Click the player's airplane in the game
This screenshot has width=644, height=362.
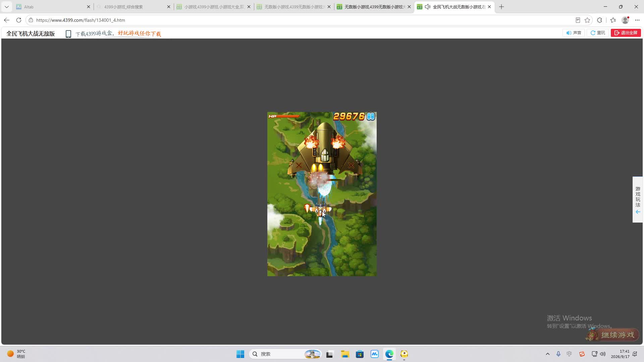(320, 210)
